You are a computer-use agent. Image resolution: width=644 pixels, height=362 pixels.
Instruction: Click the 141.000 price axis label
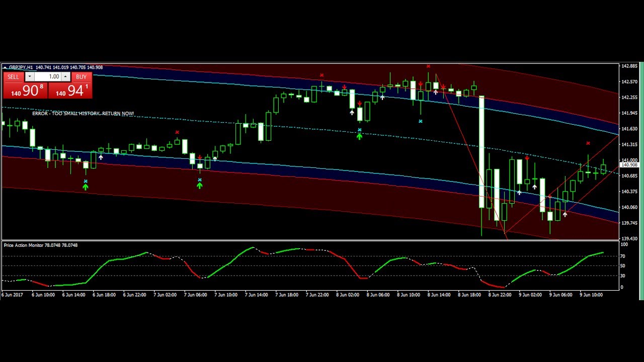point(629,160)
